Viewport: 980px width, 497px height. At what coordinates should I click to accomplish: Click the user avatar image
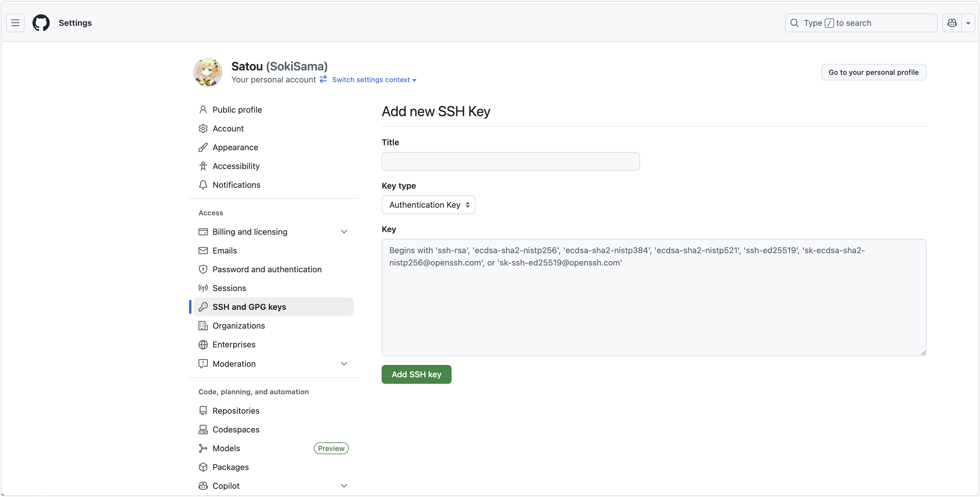click(x=208, y=72)
